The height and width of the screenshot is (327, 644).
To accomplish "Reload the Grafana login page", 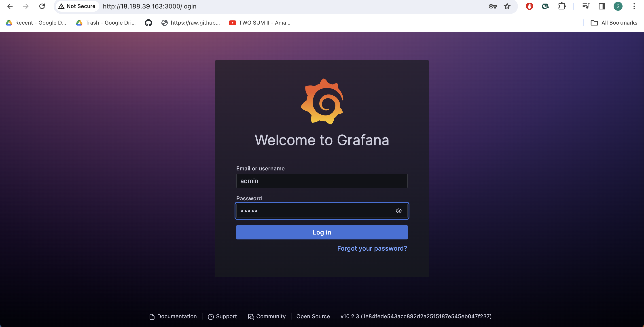I will (42, 6).
